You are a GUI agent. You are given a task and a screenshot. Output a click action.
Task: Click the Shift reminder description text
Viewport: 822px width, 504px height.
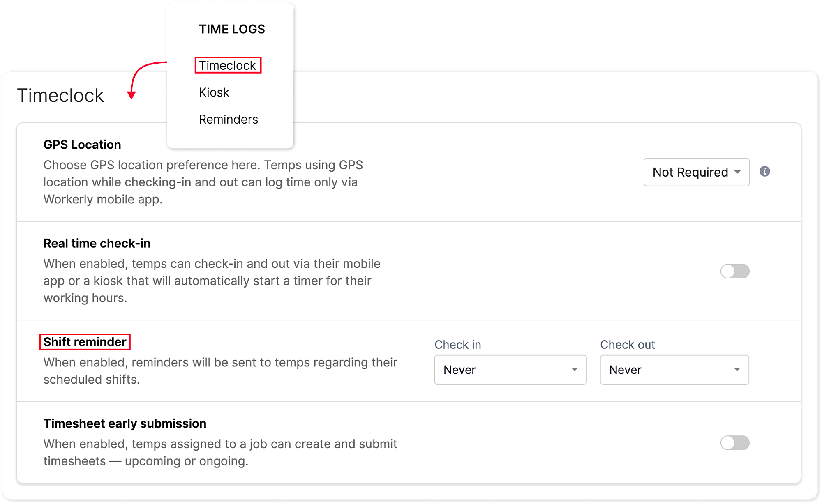point(220,371)
